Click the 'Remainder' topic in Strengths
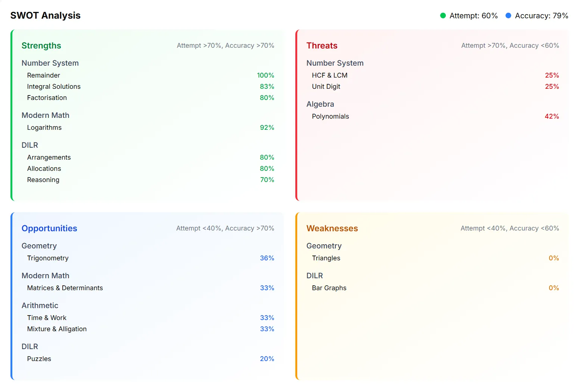Image resolution: width=575 pixels, height=392 pixels. pos(44,75)
